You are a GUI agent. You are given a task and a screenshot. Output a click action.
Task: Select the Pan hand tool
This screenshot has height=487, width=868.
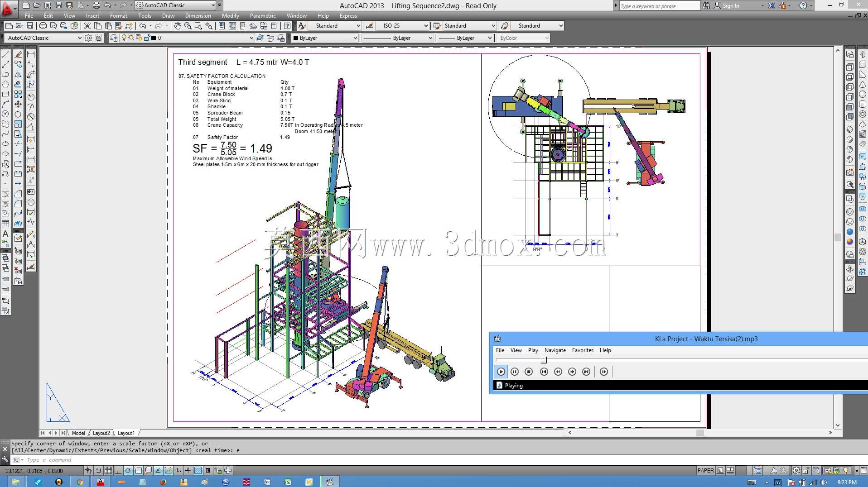[x=178, y=26]
